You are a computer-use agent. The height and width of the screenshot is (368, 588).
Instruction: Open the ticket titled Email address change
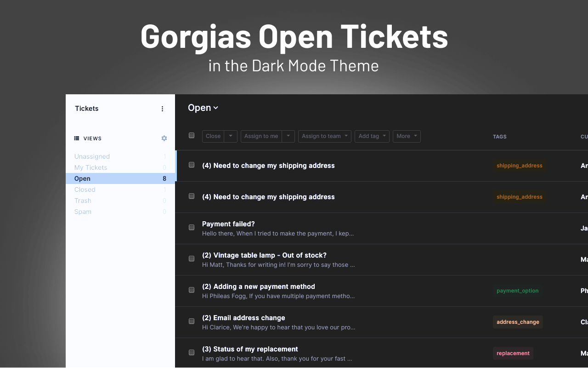243,317
